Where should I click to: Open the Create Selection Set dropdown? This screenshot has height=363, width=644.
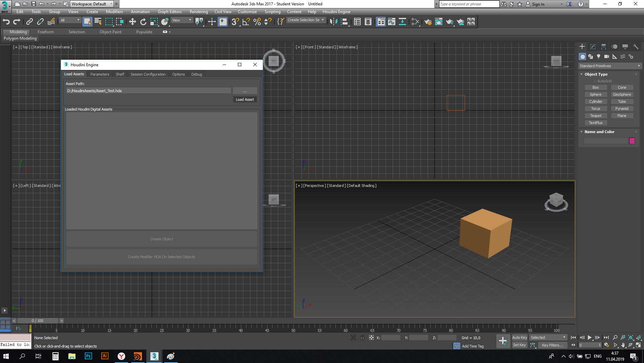pos(306,20)
